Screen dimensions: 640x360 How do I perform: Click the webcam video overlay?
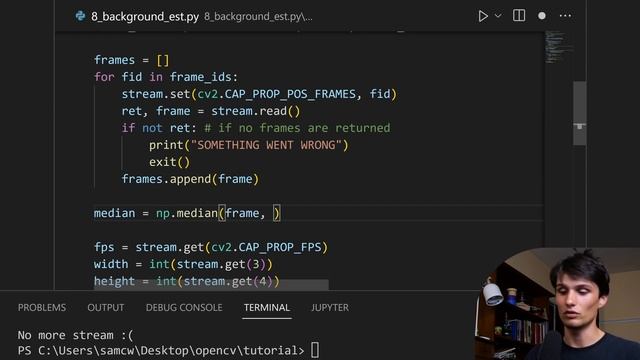pos(557,304)
